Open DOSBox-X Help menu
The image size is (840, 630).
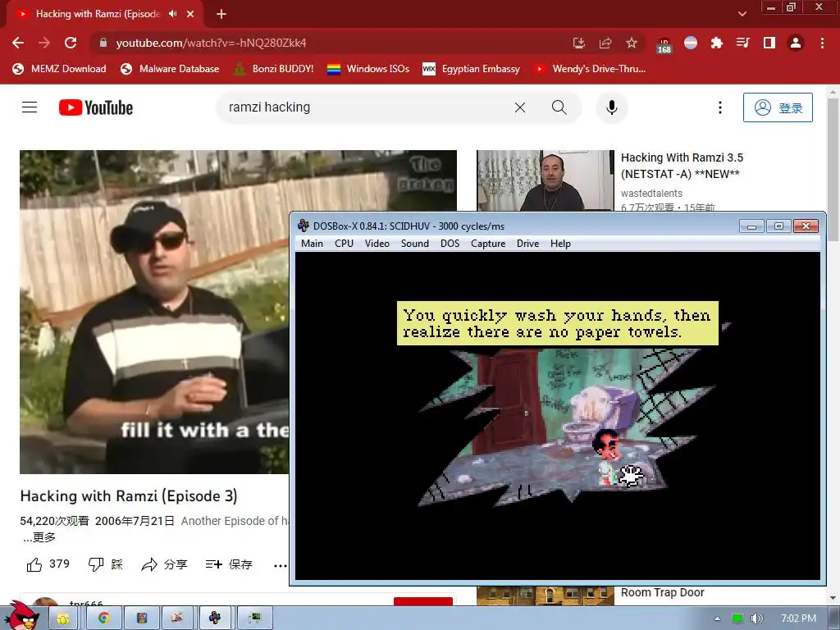(560, 244)
